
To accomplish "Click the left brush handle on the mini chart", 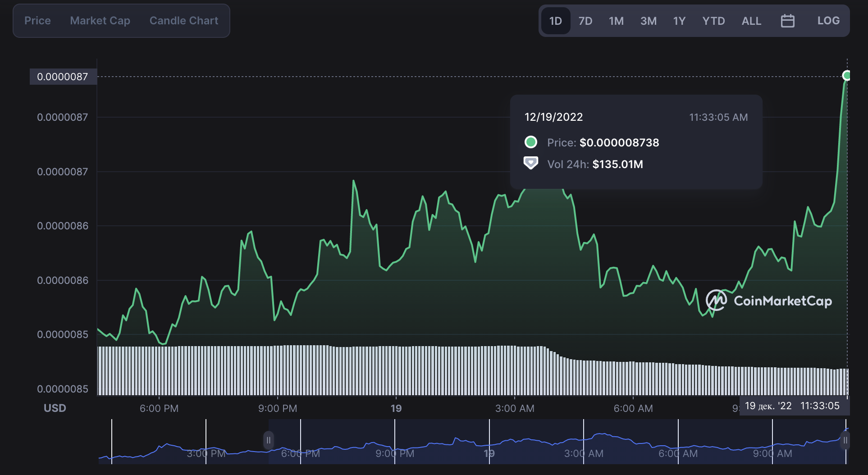I will click(268, 440).
